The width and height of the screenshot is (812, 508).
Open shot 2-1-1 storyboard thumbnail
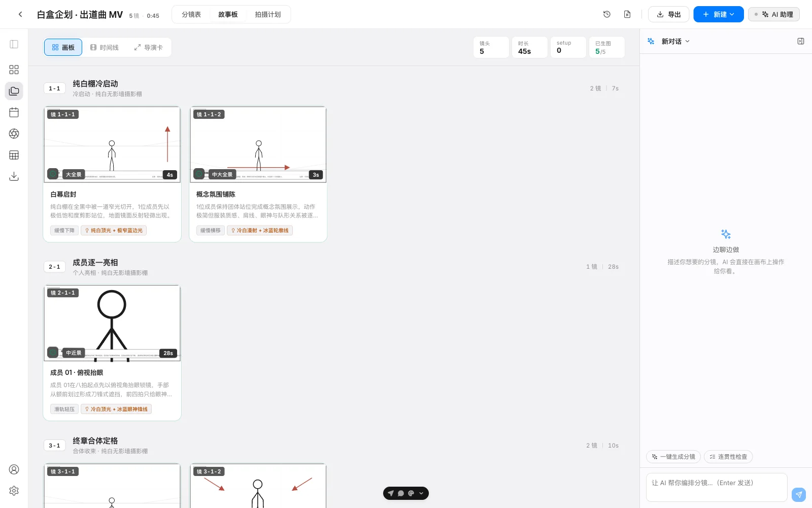[x=112, y=323]
